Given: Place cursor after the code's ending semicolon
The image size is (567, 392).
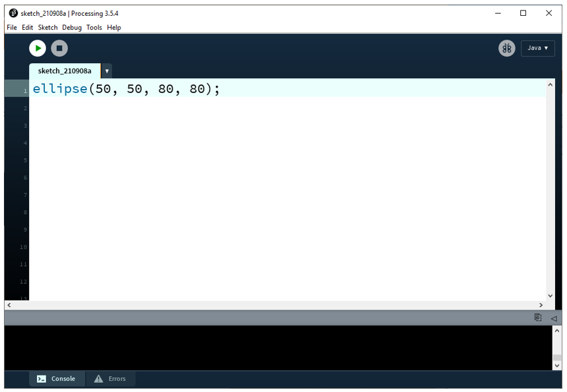Looking at the screenshot, I should 220,89.
